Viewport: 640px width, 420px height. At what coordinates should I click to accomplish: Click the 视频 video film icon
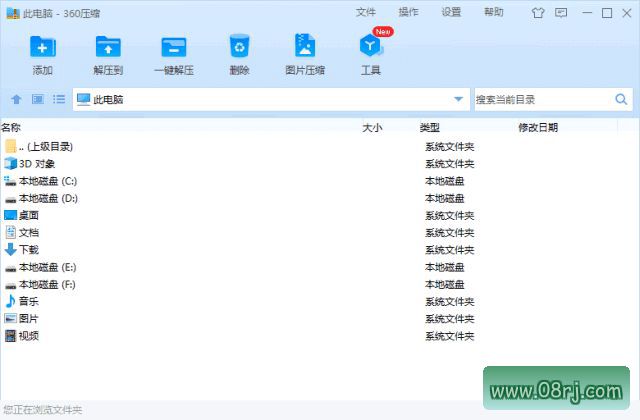pyautogui.click(x=10, y=336)
